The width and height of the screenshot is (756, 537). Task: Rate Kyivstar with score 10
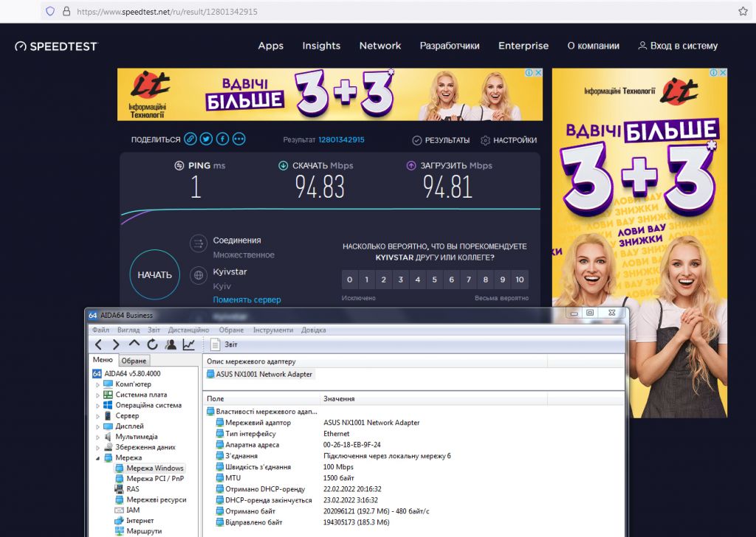(520, 280)
